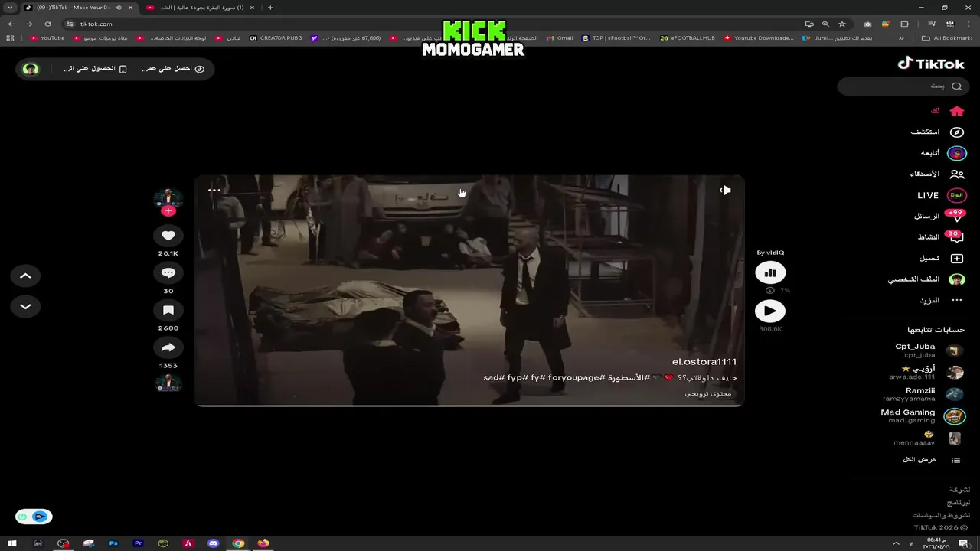Click the TikTok logo
This screenshot has height=551, width=980.
(931, 64)
